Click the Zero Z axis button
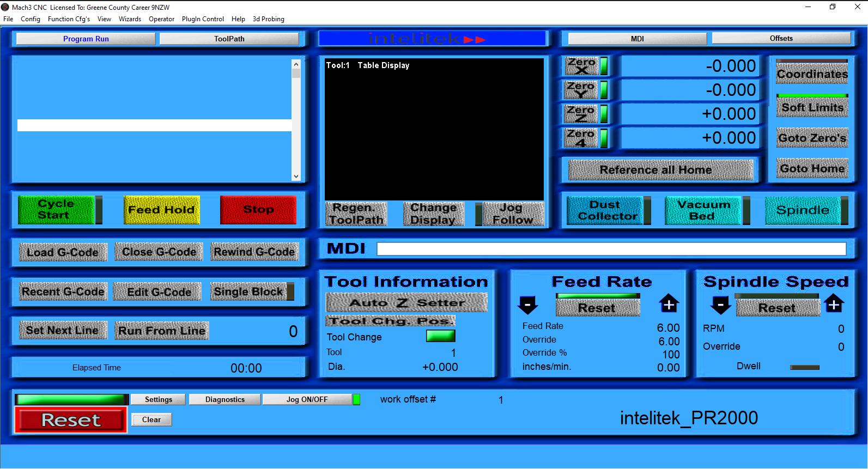 pyautogui.click(x=581, y=114)
